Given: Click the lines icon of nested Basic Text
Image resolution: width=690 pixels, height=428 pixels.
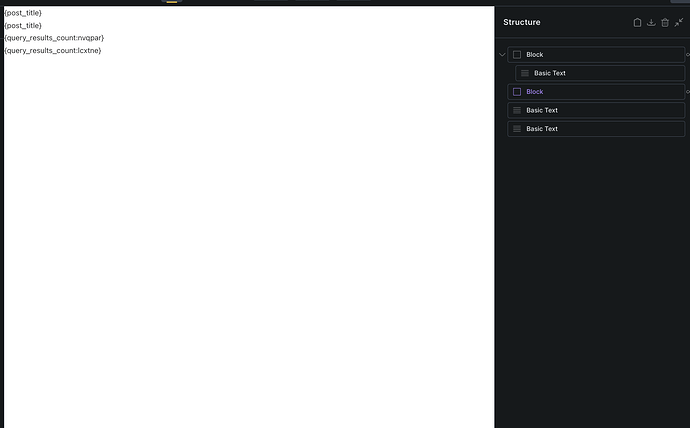Looking at the screenshot, I should pos(525,73).
